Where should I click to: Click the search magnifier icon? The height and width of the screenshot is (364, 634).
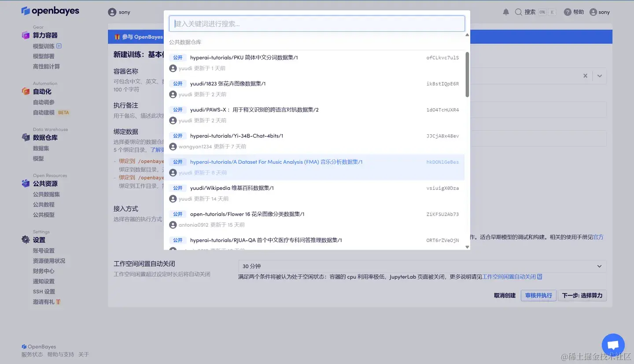pos(519,12)
